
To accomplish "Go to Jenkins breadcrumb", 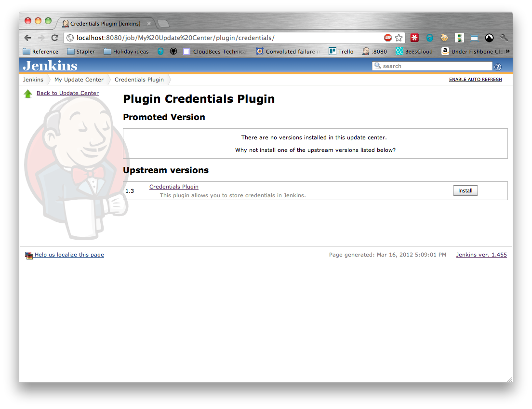I will 33,80.
